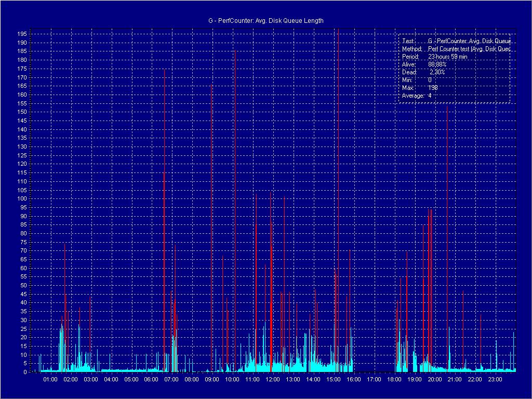Click the 'Average: 4' statistic
This screenshot has height=399, width=532.
(417, 96)
